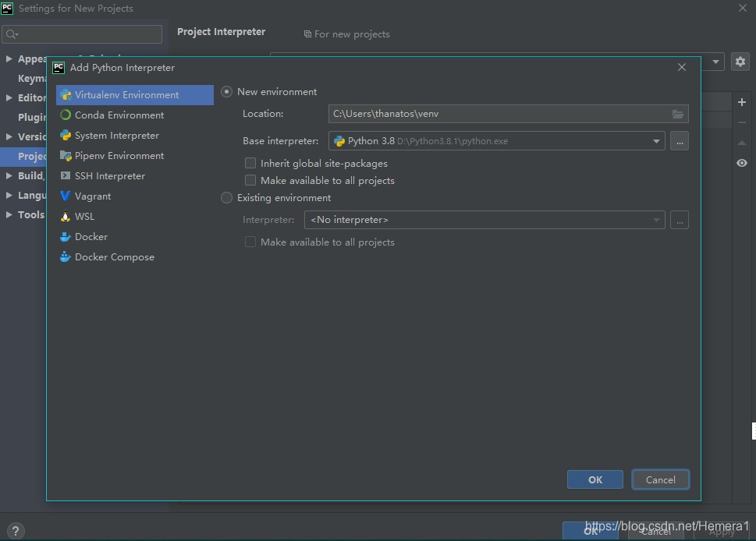
Task: Click the SSH terminal icon
Action: click(66, 176)
